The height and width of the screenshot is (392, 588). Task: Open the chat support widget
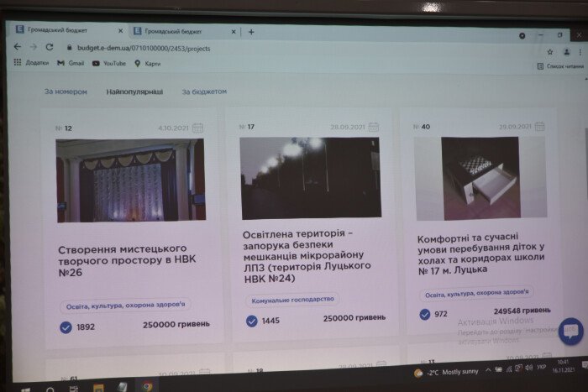[570, 330]
